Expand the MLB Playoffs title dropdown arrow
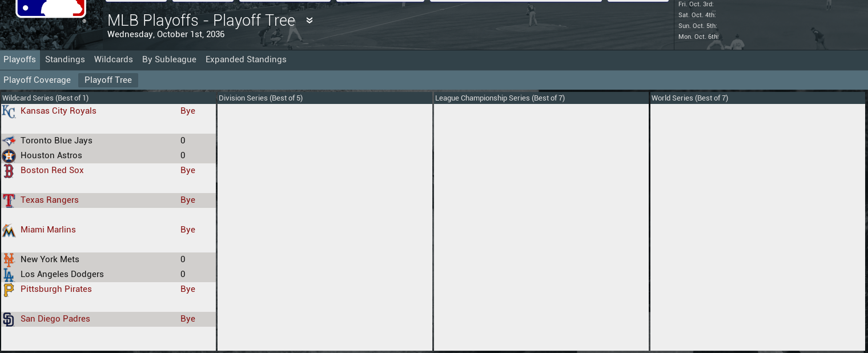 (310, 21)
